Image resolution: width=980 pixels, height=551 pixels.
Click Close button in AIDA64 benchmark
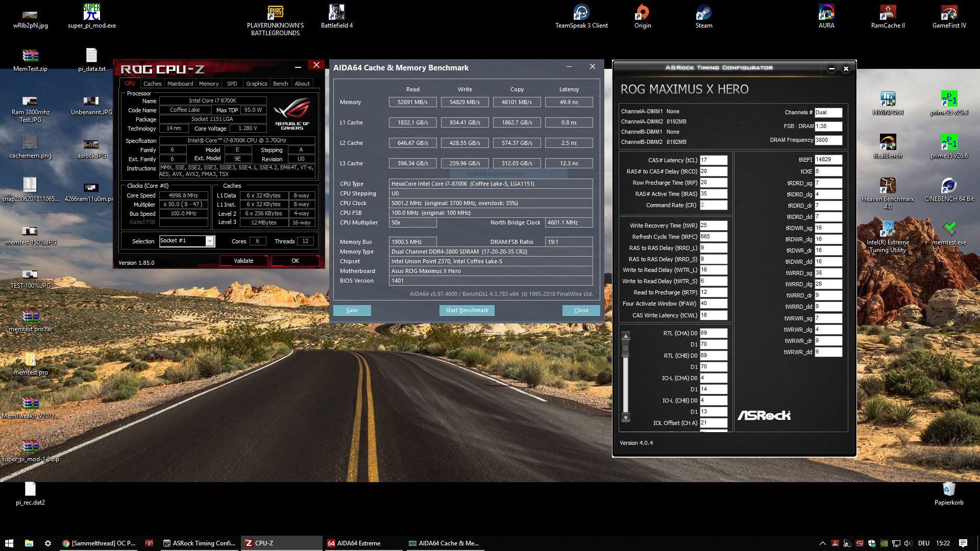[581, 310]
